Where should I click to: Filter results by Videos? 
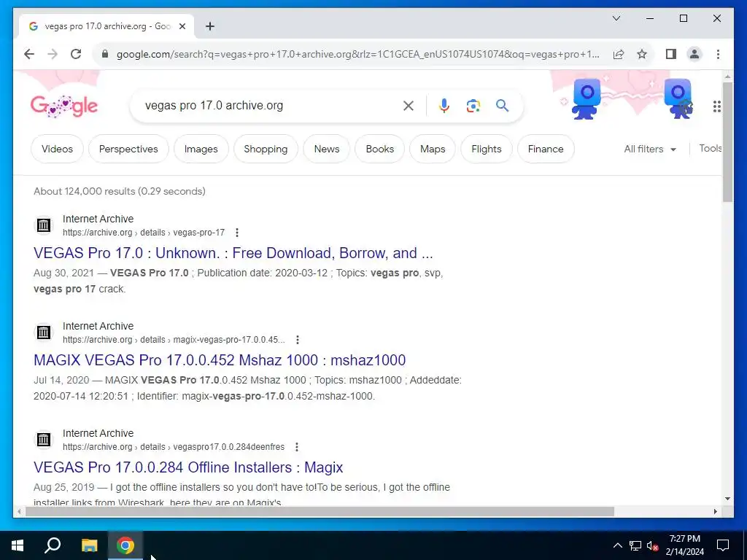[57, 149]
